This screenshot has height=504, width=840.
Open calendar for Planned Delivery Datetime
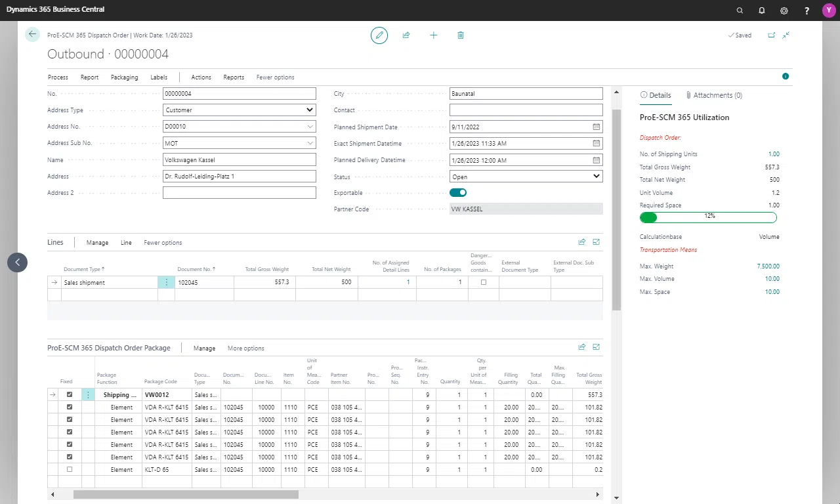point(597,160)
